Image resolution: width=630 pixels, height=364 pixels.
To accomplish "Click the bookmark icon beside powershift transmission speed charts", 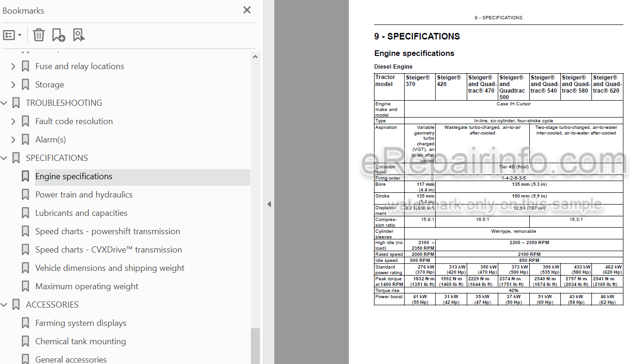I will 25,231.
